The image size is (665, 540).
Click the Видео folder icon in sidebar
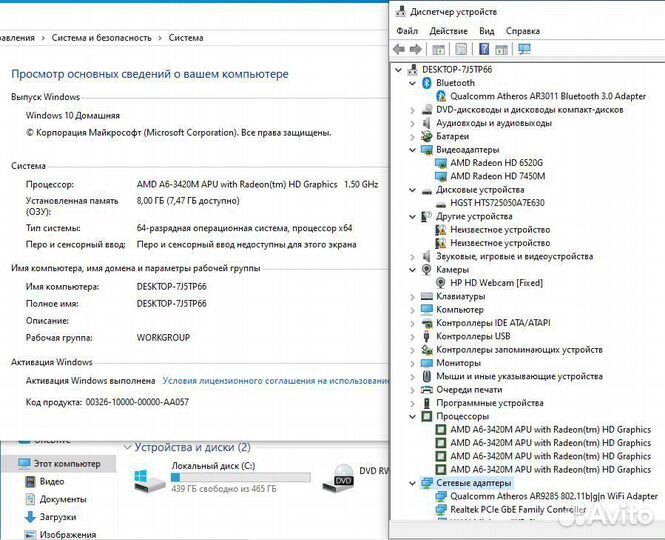point(30,481)
